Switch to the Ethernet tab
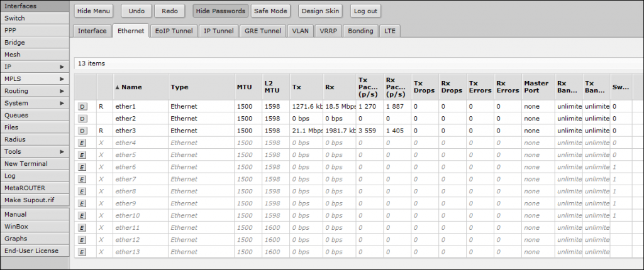 (131, 31)
